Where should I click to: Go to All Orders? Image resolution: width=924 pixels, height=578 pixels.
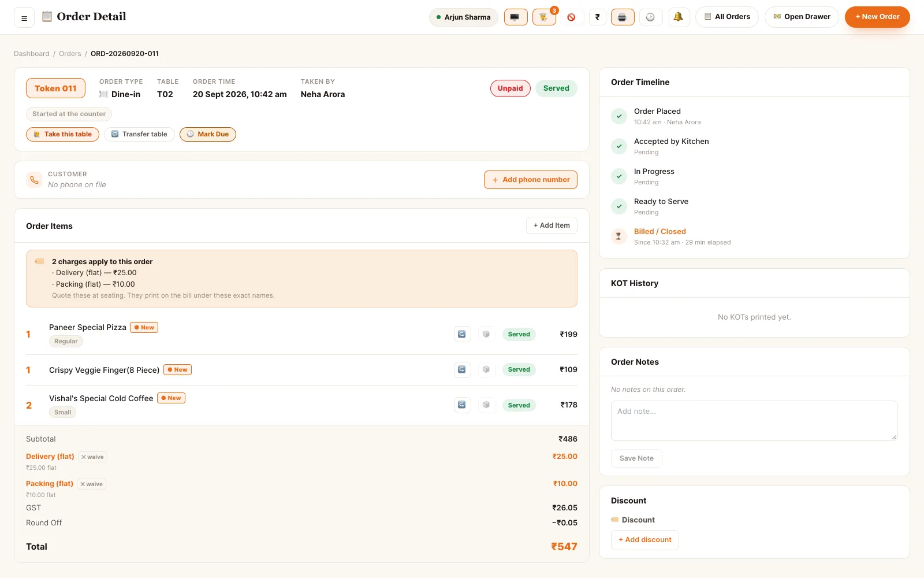(727, 17)
